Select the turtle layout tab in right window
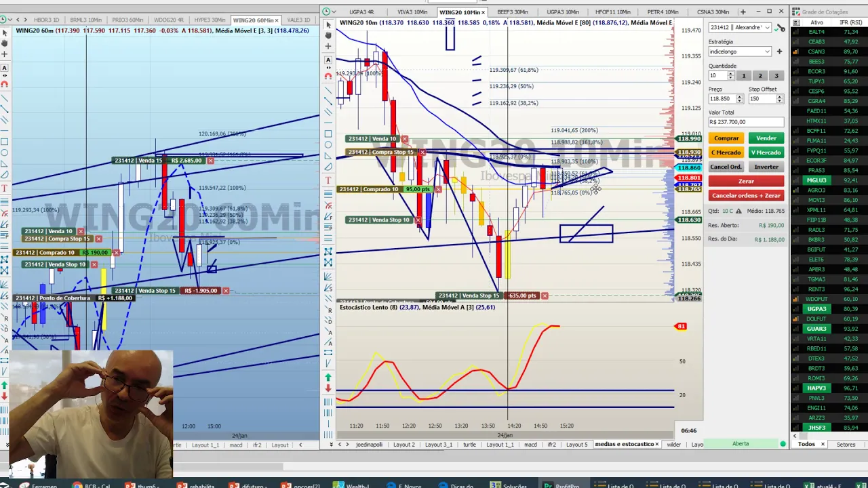The height and width of the screenshot is (488, 868). (469, 445)
